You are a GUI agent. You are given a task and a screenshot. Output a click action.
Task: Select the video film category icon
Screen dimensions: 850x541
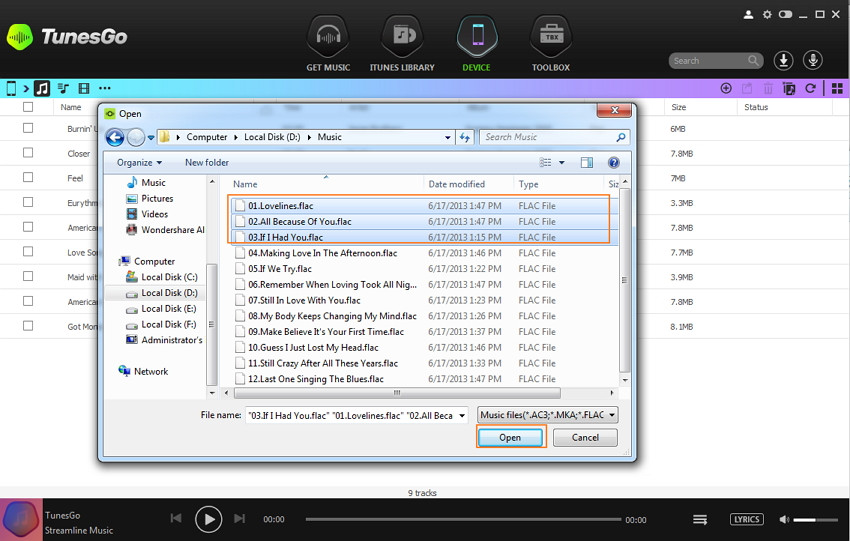pos(84,88)
